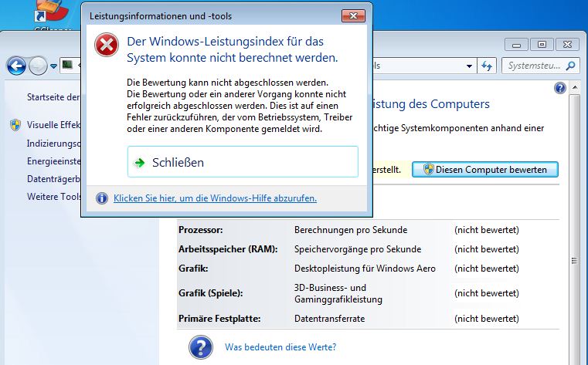The height and width of the screenshot is (365, 588).
Task: Click (nicht bewertet) in Primäre Festplatte row
Action: (x=487, y=319)
